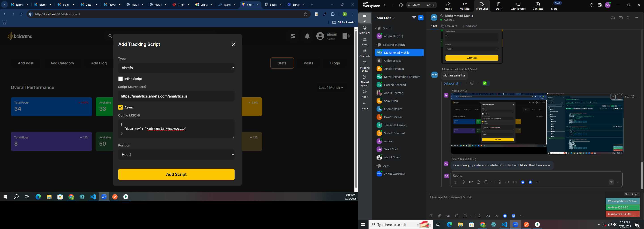Open Zoom Home tab
Image resolution: width=644 pixels, height=229 pixels.
pos(448,6)
